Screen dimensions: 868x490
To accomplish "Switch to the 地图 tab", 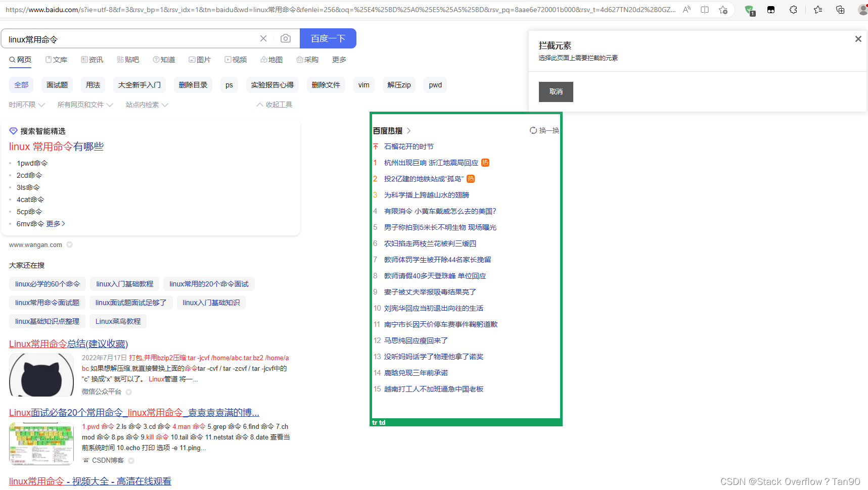I will tap(271, 60).
